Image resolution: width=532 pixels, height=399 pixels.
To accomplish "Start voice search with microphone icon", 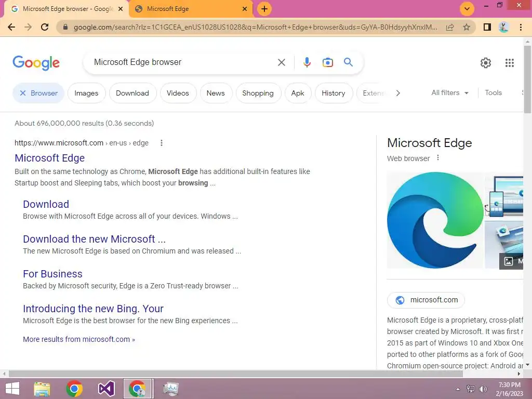I will [307, 62].
